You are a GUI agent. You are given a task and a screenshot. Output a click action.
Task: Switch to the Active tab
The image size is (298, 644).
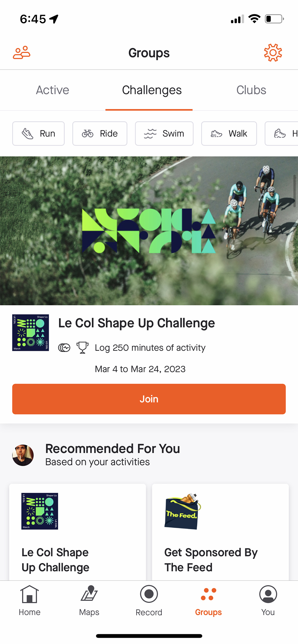pos(52,90)
